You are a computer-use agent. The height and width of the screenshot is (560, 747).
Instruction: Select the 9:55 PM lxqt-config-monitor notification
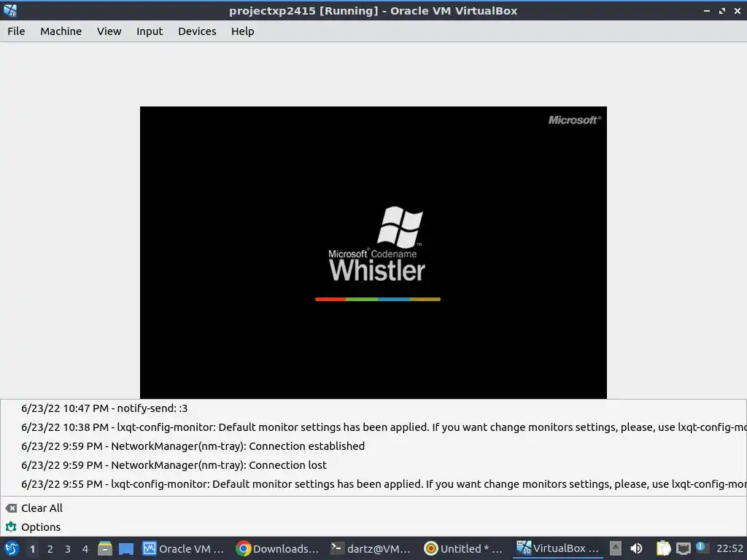point(373,484)
